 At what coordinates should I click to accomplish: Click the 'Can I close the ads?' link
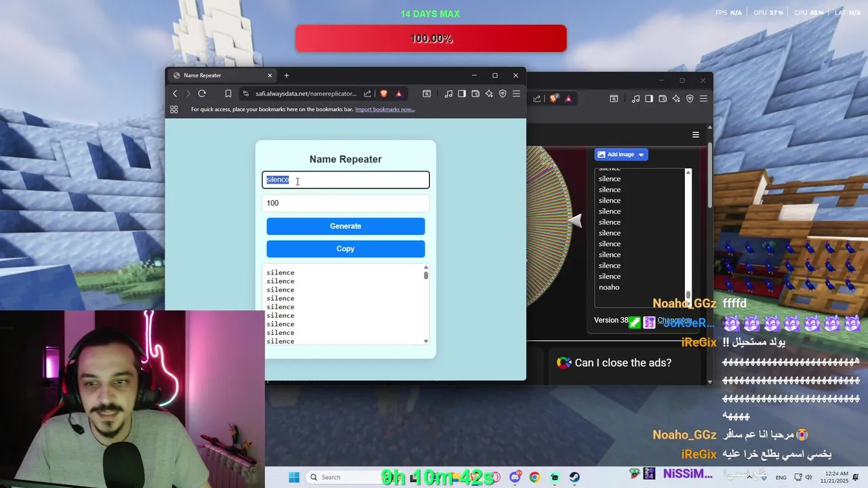[623, 363]
